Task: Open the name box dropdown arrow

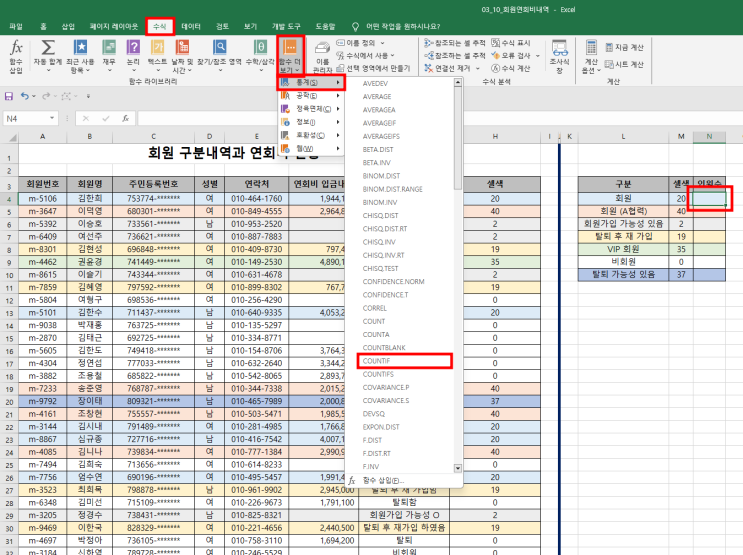Action: click(52, 118)
